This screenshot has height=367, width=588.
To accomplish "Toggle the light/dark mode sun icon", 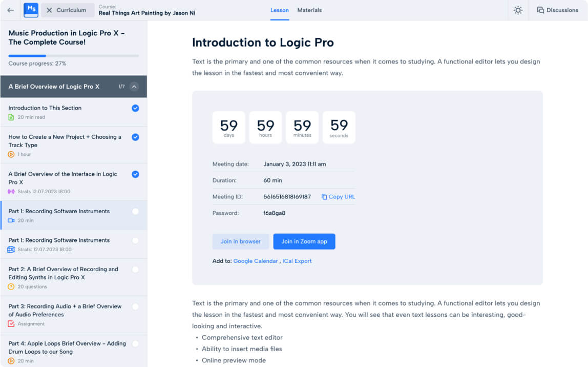I will pos(518,10).
